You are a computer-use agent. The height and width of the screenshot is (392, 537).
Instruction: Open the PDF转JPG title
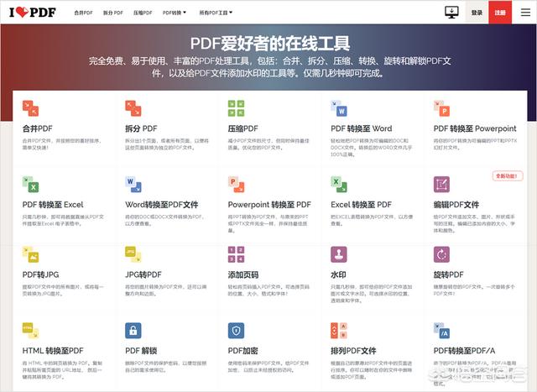tap(40, 274)
